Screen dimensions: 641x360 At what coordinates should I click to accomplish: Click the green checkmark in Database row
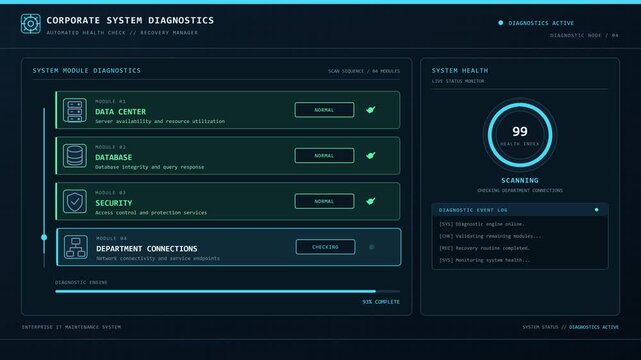(371, 156)
